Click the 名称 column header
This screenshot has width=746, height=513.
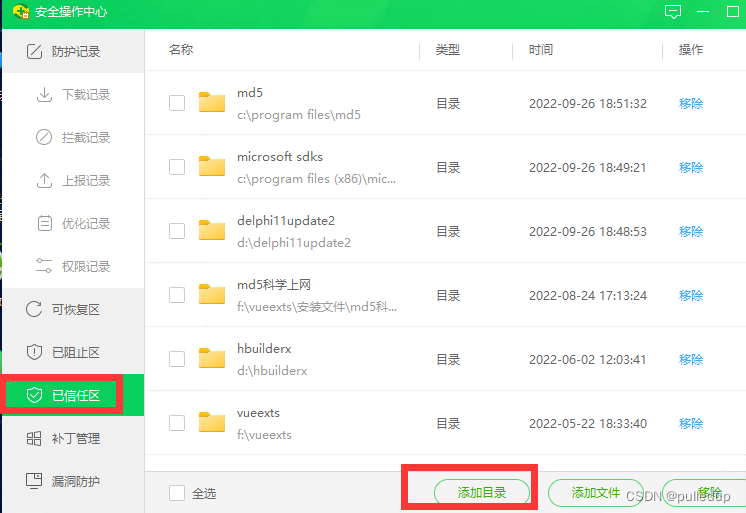(x=181, y=49)
